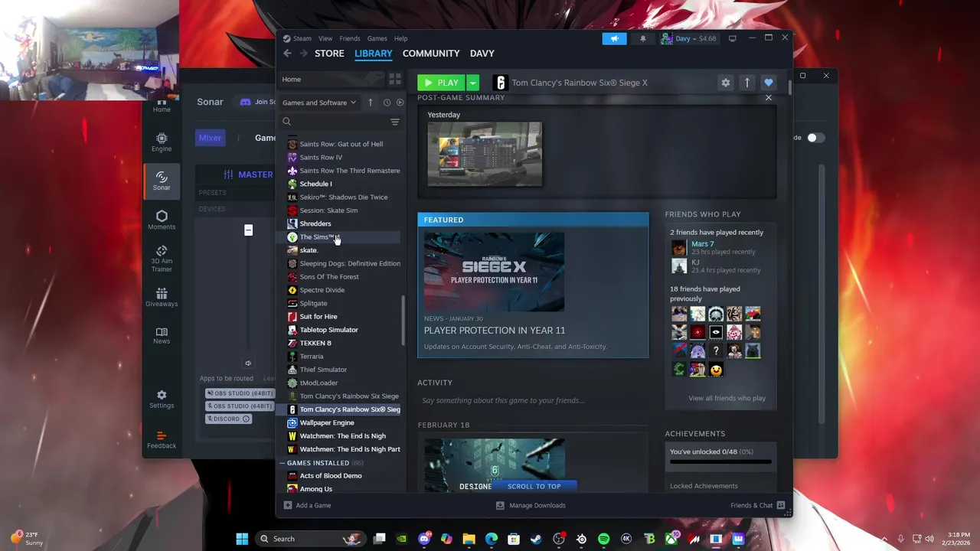This screenshot has height=551, width=980.
Task: Select Schedule I in game list
Action: (315, 184)
